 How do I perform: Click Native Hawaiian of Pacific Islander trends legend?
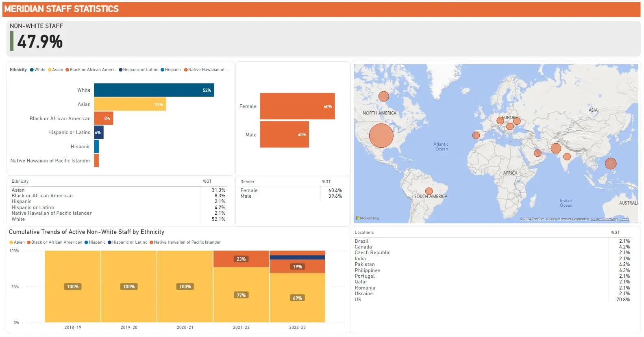pyautogui.click(x=185, y=242)
